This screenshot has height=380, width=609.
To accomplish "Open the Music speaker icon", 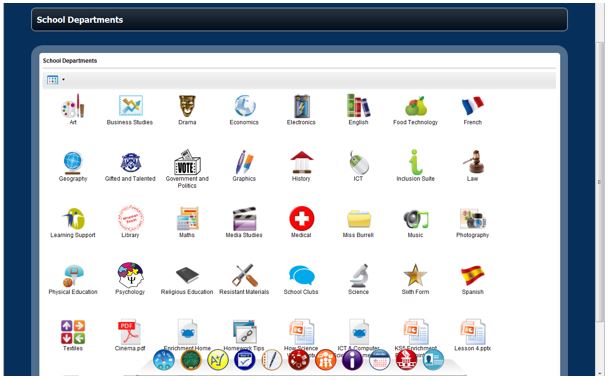I will (x=415, y=219).
